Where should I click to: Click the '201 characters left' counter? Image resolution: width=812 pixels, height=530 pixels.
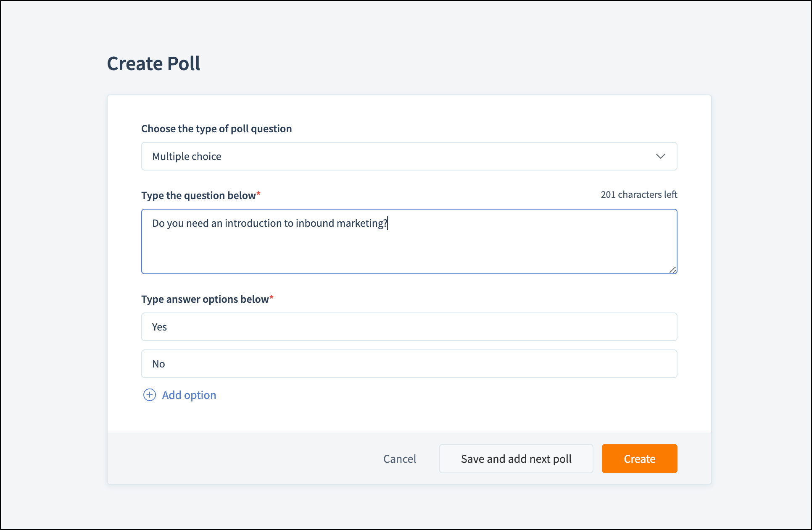coord(638,194)
